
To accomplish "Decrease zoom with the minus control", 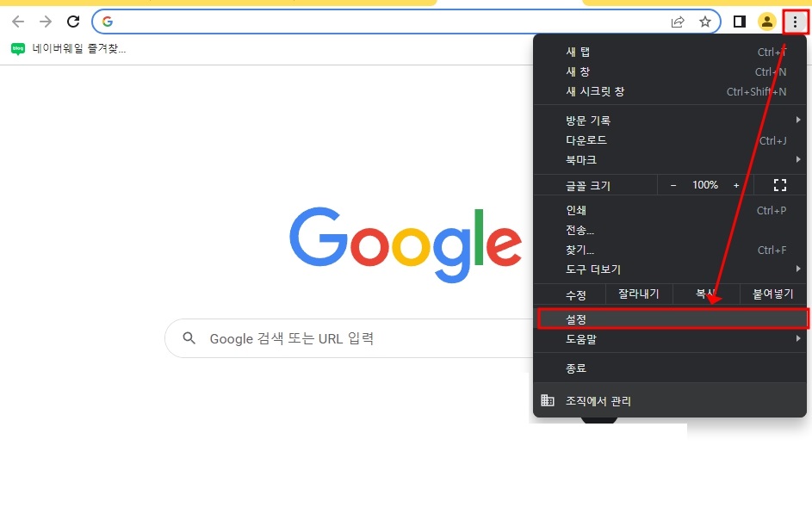I will (x=673, y=184).
